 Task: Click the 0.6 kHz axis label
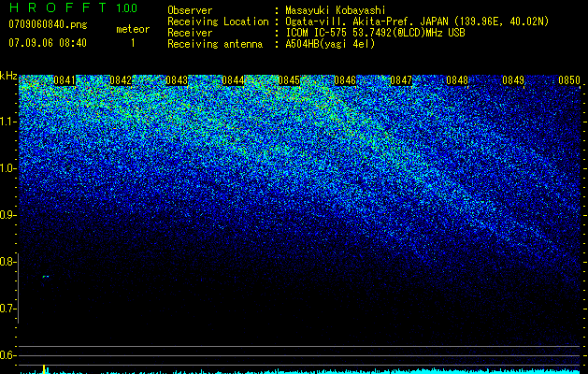coord(7,355)
